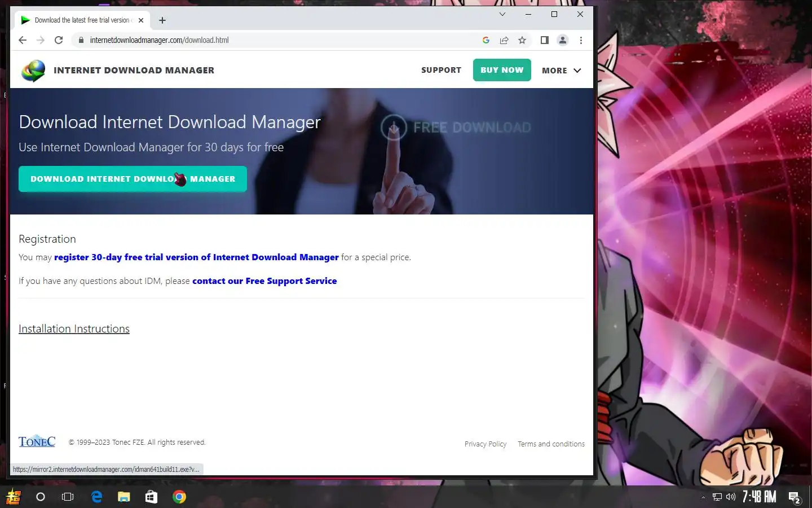Screen dimensions: 812x508
Task: Open Cortana search circle on taskbar
Action: point(41,497)
